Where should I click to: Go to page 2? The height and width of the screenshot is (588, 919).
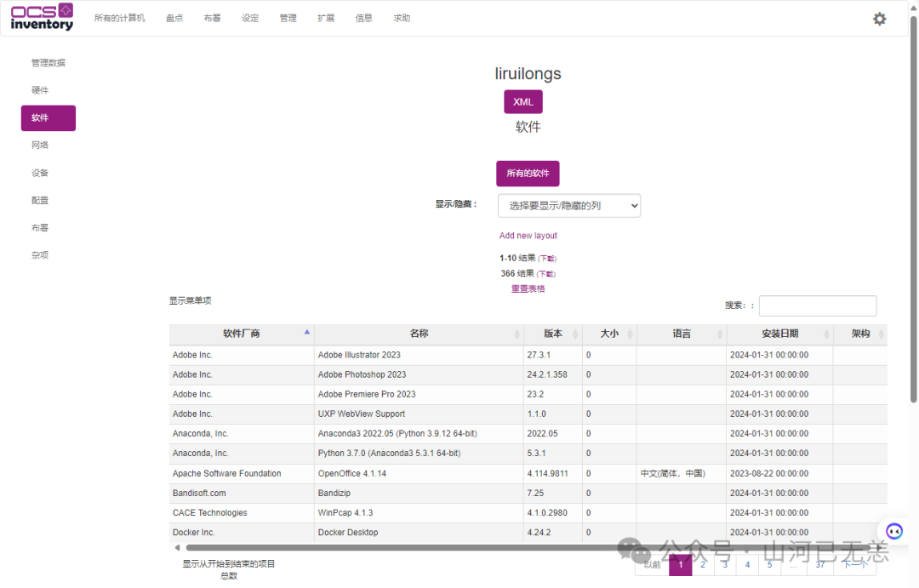tap(703, 564)
